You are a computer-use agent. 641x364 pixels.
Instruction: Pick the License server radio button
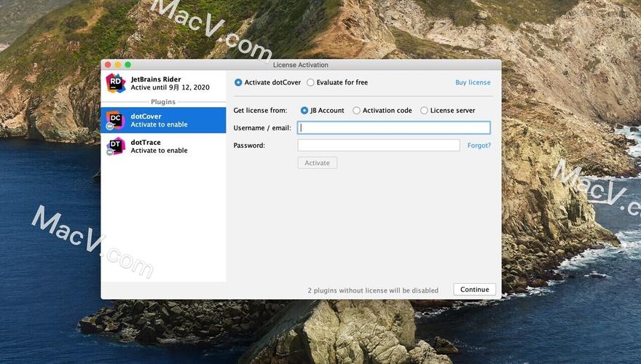(424, 111)
